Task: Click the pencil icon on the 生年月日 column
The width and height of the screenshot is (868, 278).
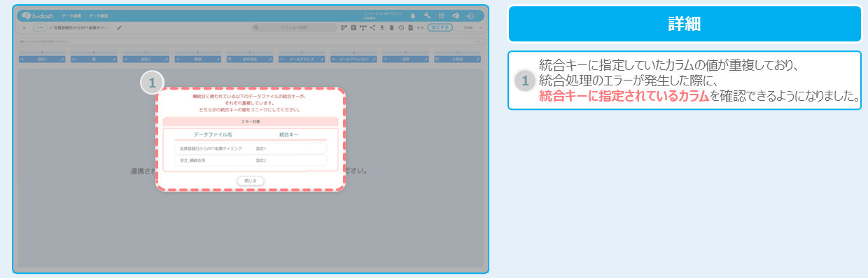Action: (x=270, y=59)
